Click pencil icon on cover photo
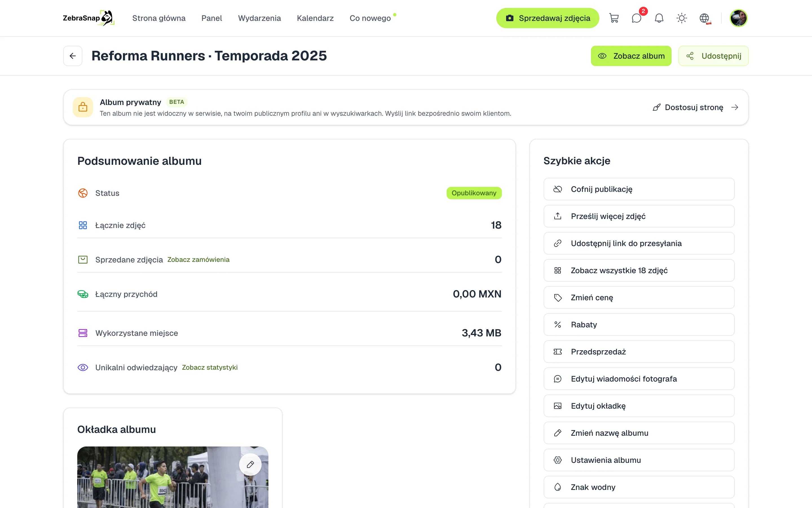Viewport: 812px width, 508px height. 250,465
